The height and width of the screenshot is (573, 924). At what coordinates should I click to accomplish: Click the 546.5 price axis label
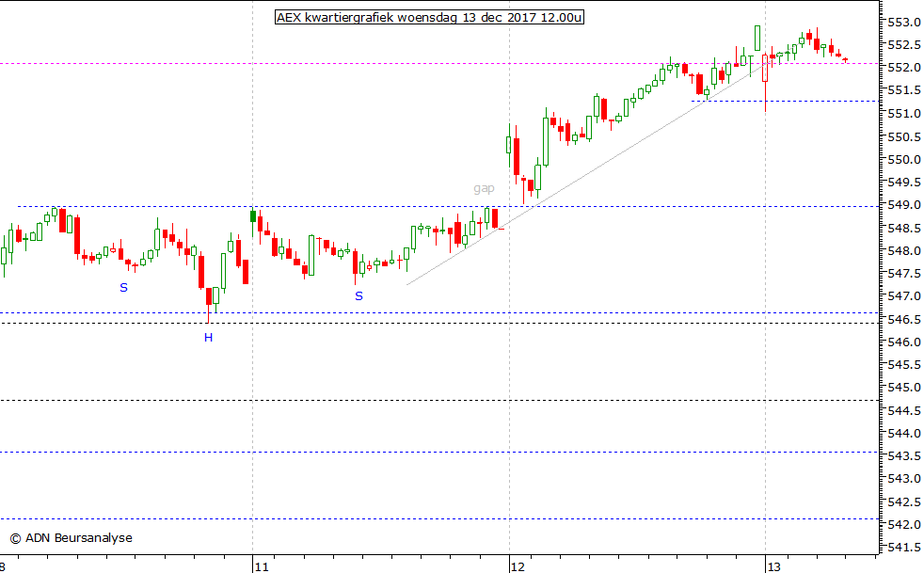pos(904,320)
